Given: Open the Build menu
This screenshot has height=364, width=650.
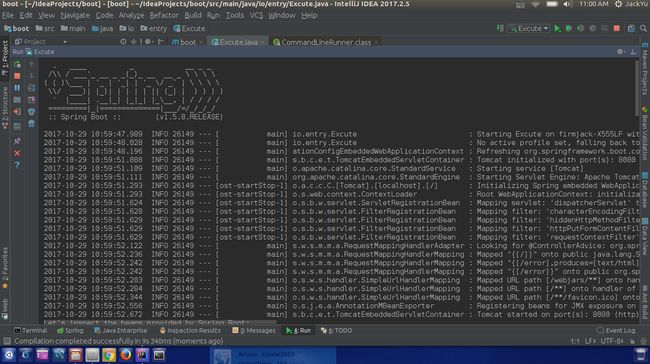Looking at the screenshot, I should coord(193,15).
